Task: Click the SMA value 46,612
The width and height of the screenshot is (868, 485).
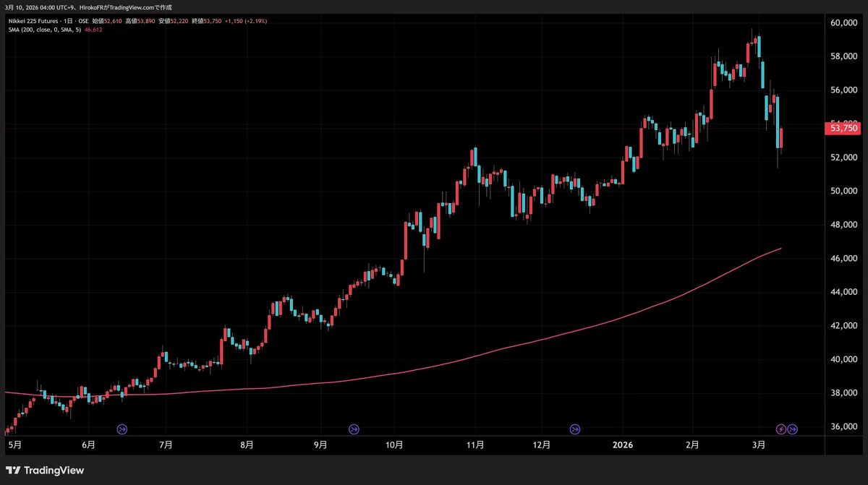Action: coord(93,30)
